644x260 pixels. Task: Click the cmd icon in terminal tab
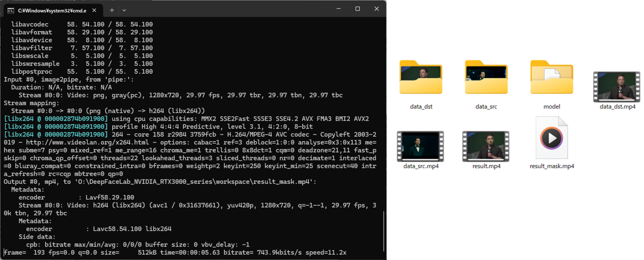(11, 11)
